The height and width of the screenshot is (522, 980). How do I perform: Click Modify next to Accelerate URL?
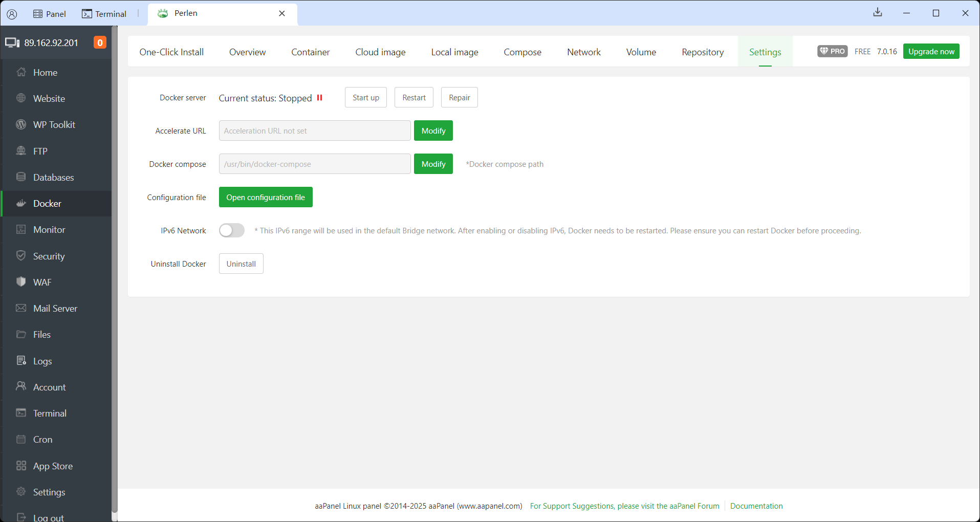pyautogui.click(x=433, y=131)
